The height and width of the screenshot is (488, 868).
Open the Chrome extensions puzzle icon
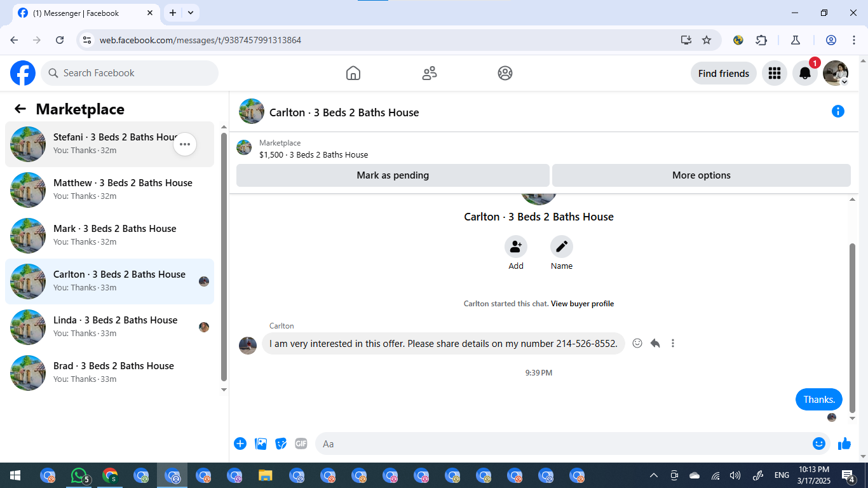click(761, 40)
